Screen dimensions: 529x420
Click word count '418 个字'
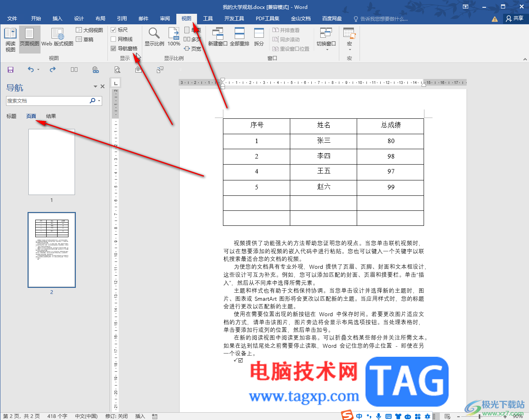(x=57, y=416)
